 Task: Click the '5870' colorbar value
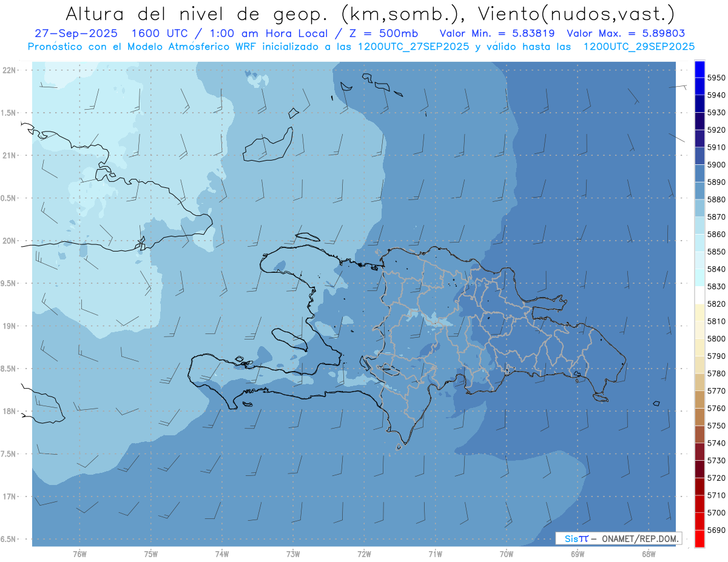(716, 216)
